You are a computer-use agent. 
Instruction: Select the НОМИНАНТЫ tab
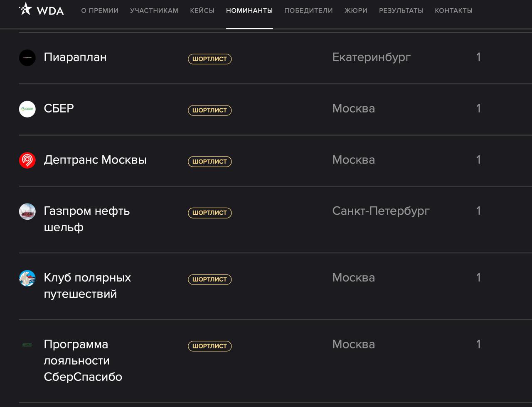pos(249,11)
